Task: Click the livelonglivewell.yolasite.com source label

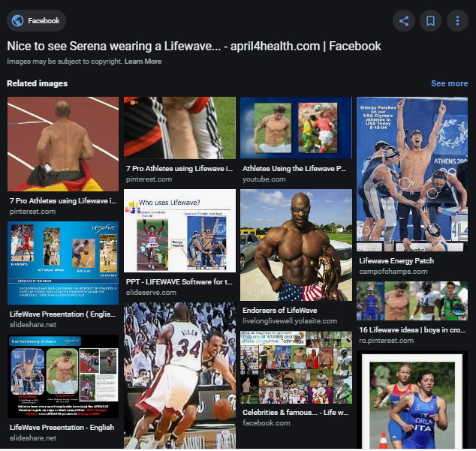Action: [290, 320]
